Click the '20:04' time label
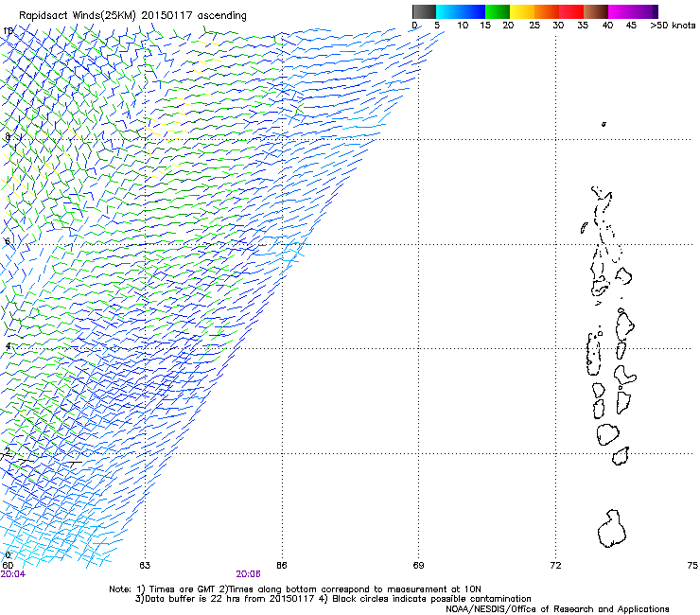 coord(13,574)
